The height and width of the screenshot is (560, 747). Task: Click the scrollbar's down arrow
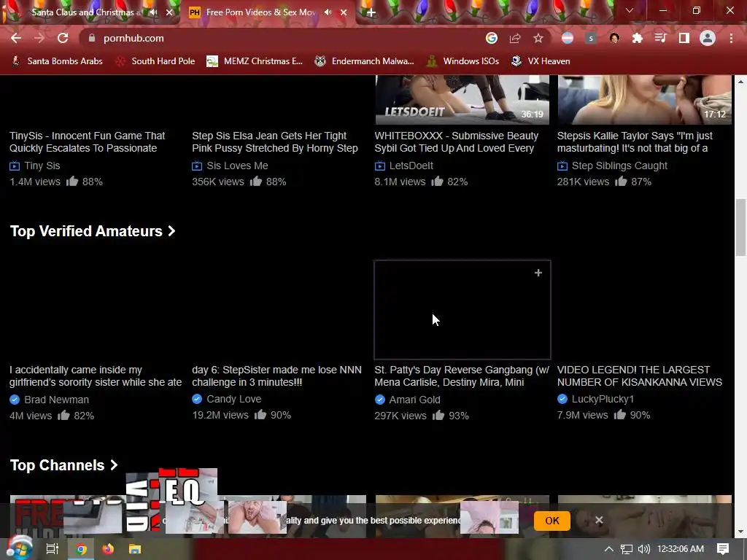740,532
